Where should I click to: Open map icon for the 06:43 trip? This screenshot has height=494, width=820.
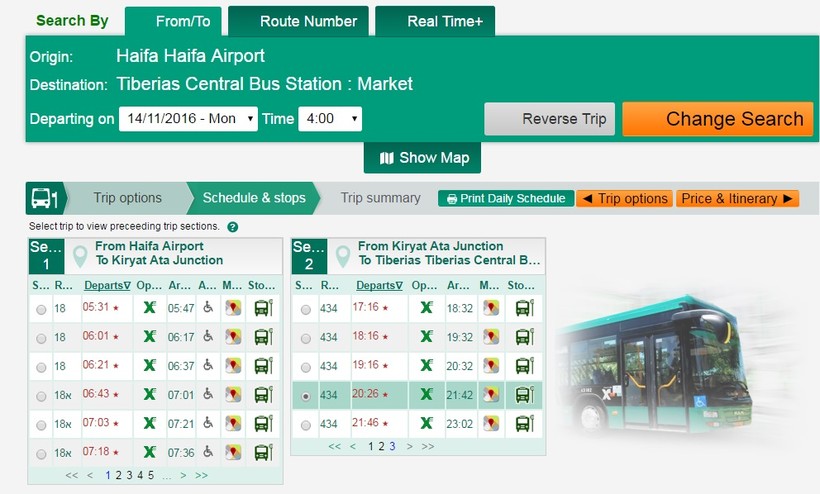coord(233,394)
